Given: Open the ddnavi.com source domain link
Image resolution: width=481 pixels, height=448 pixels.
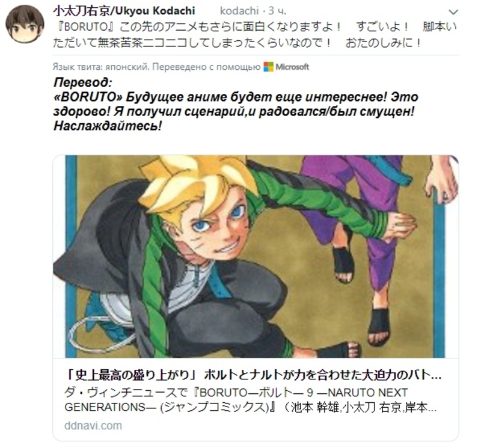Looking at the screenshot, I should coord(93,426).
